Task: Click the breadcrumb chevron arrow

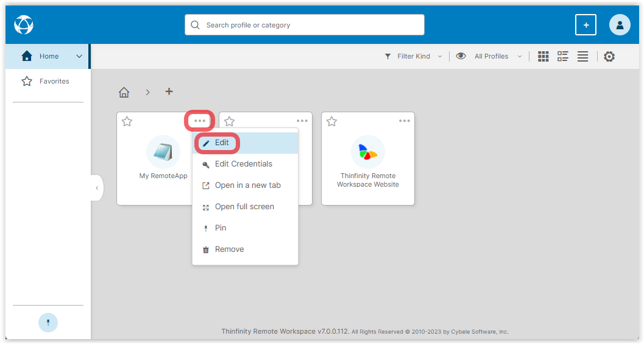Action: pyautogui.click(x=147, y=92)
